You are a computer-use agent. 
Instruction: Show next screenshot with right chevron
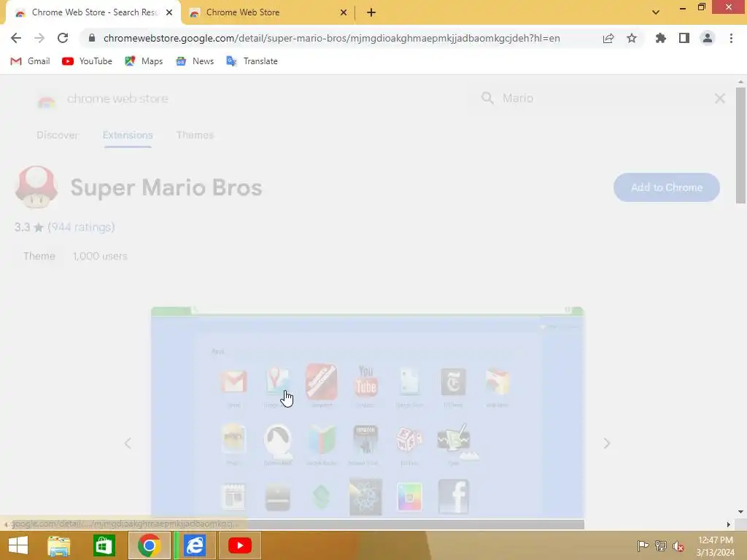coord(606,443)
